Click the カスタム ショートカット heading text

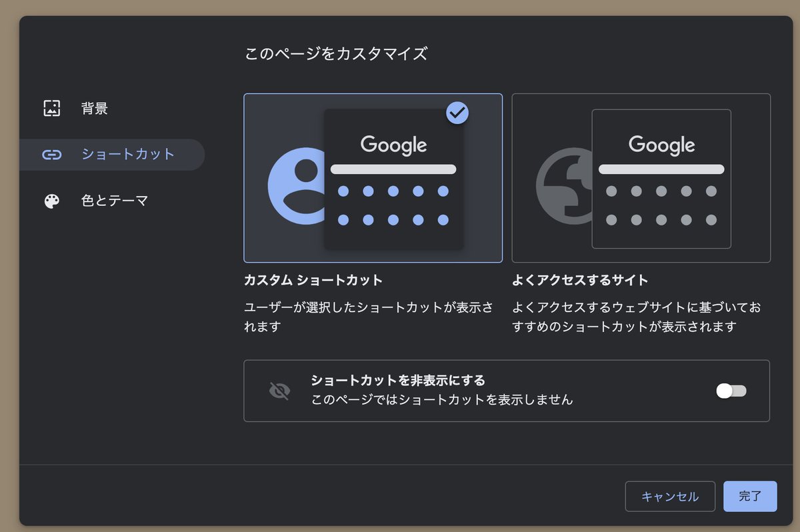coord(313,280)
